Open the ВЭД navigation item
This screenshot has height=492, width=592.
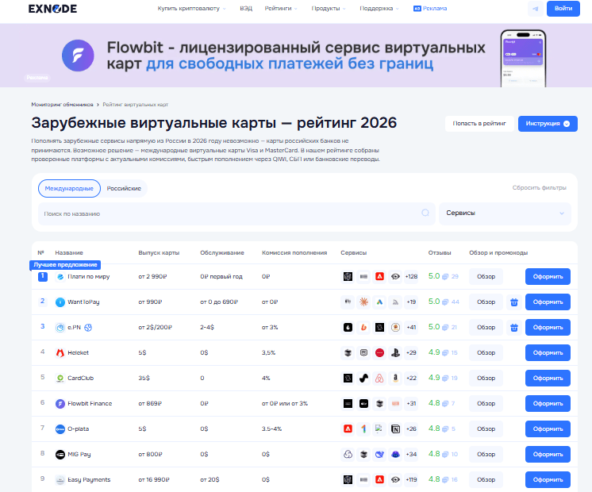click(x=246, y=8)
